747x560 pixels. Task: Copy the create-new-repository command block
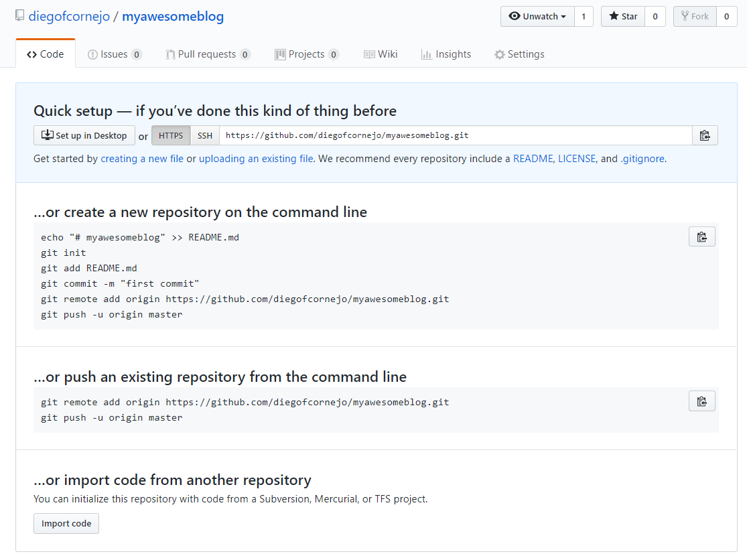point(701,236)
